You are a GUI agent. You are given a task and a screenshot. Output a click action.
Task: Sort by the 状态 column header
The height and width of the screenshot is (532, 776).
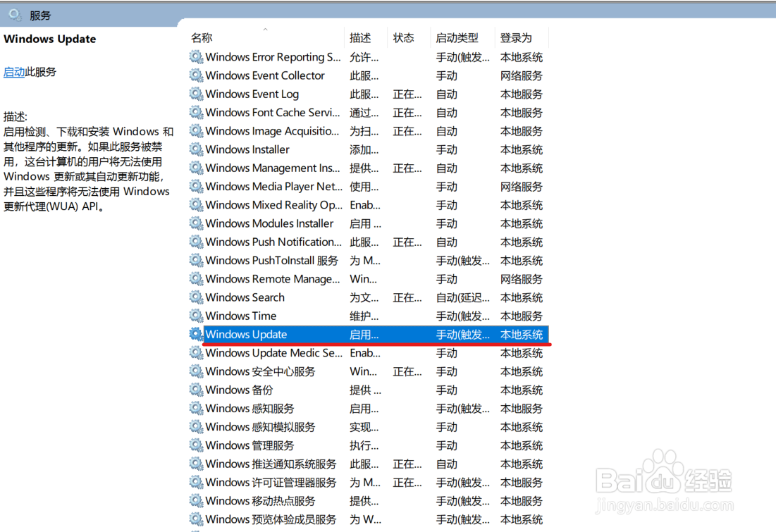pyautogui.click(x=403, y=37)
